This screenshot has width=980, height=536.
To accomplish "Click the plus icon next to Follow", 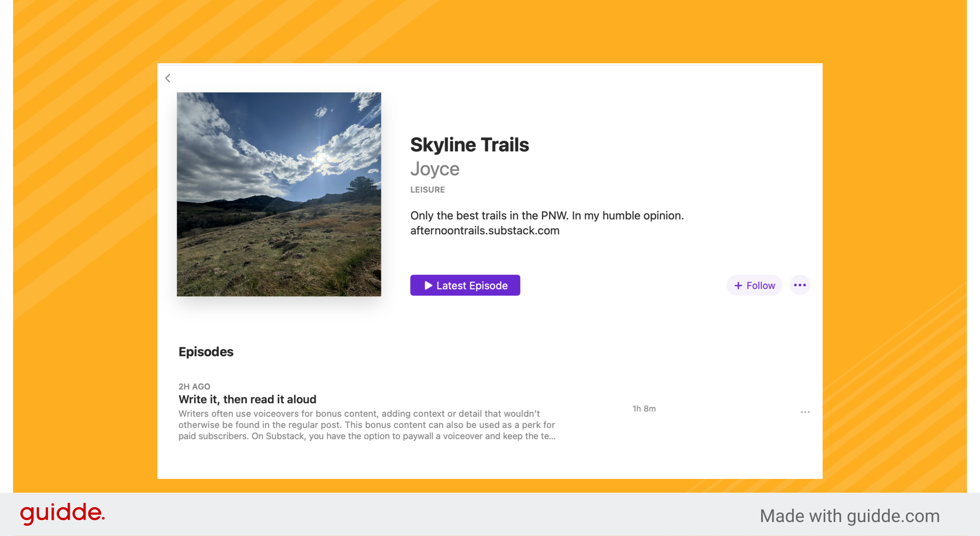I will tap(738, 285).
